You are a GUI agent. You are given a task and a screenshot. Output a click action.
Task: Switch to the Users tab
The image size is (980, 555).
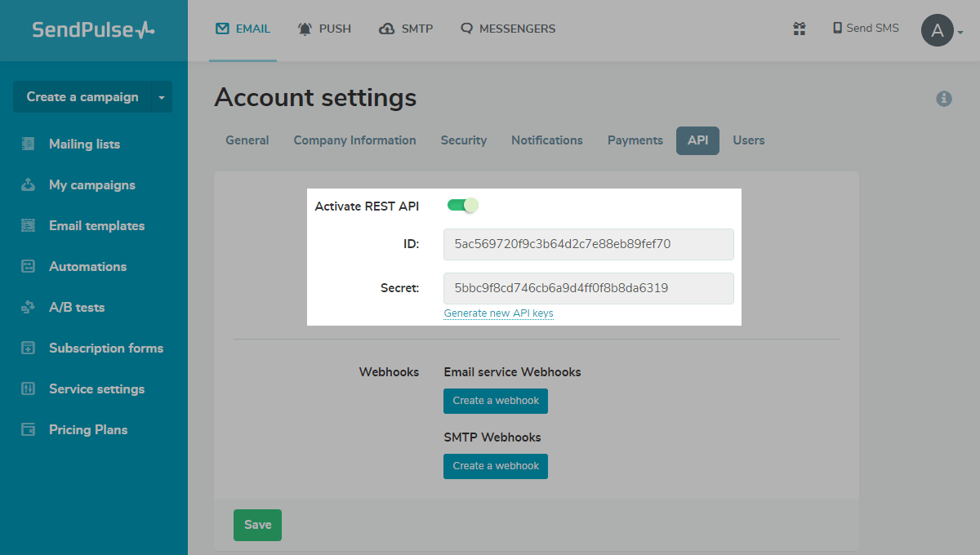749,140
